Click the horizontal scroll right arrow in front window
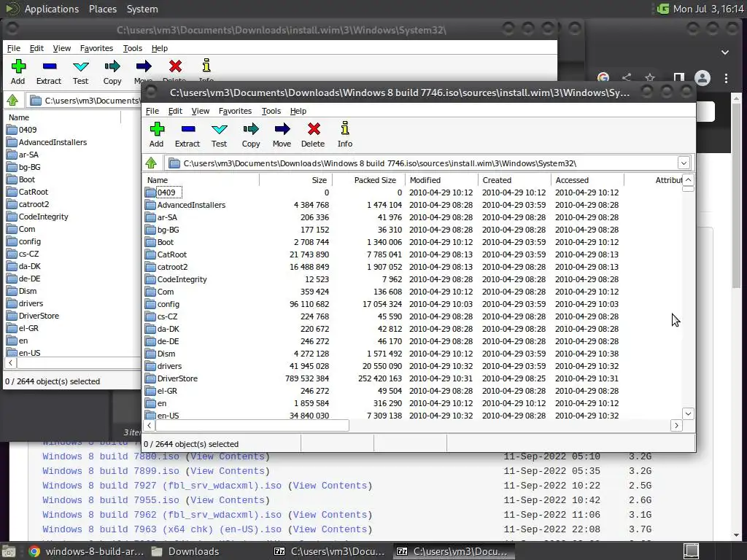 (676, 425)
